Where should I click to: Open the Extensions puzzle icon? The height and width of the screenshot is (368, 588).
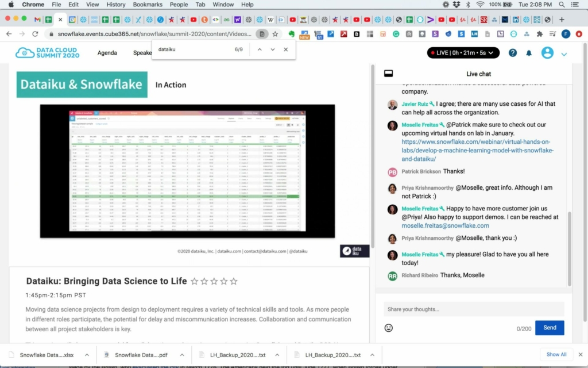click(540, 34)
